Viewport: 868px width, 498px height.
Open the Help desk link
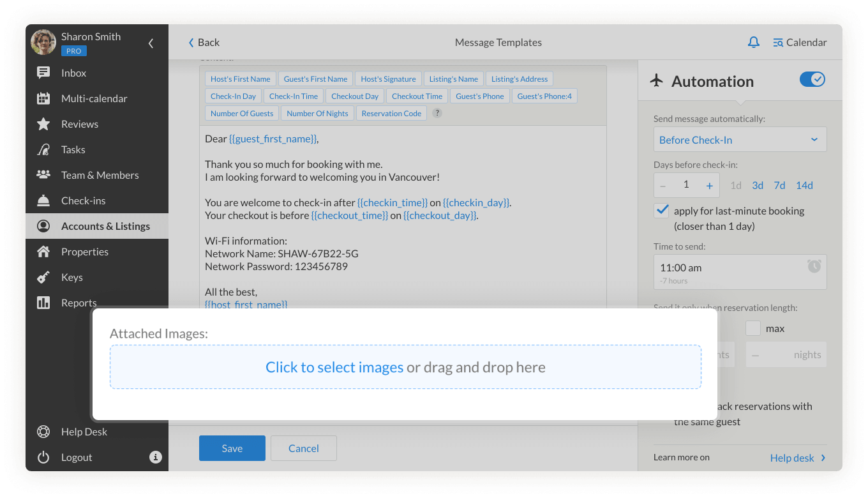pos(797,458)
